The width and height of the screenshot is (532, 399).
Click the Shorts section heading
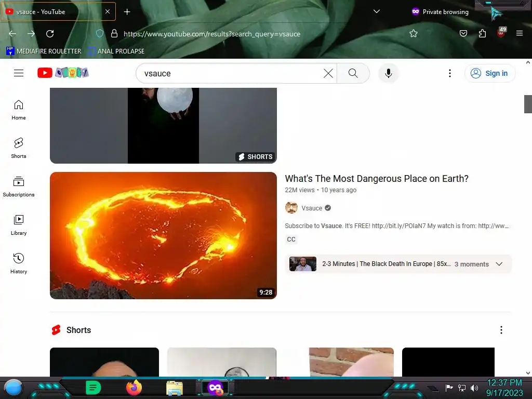pos(78,330)
